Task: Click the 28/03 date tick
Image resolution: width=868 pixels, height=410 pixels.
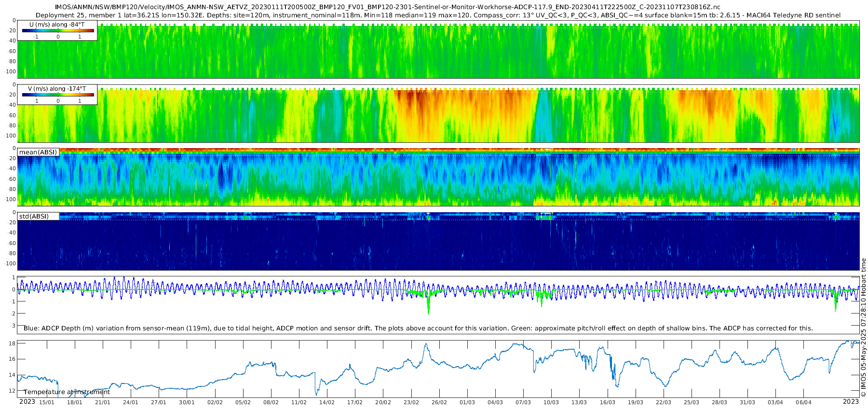Action: [x=719, y=402]
